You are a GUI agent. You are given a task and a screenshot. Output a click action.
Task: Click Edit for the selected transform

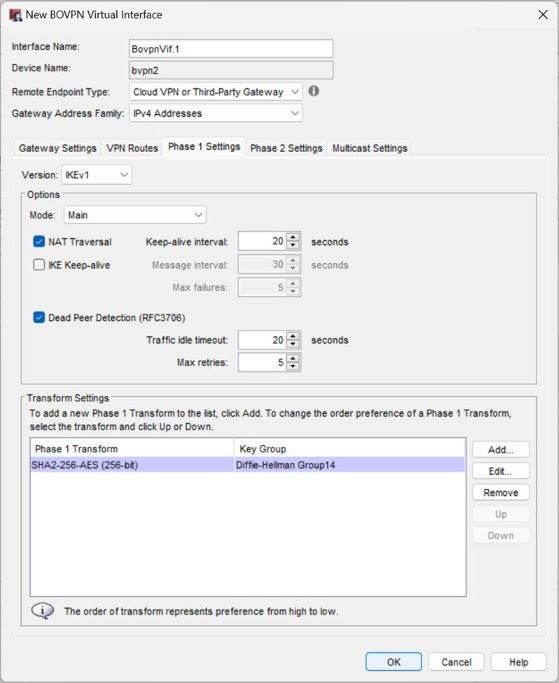[x=501, y=471]
